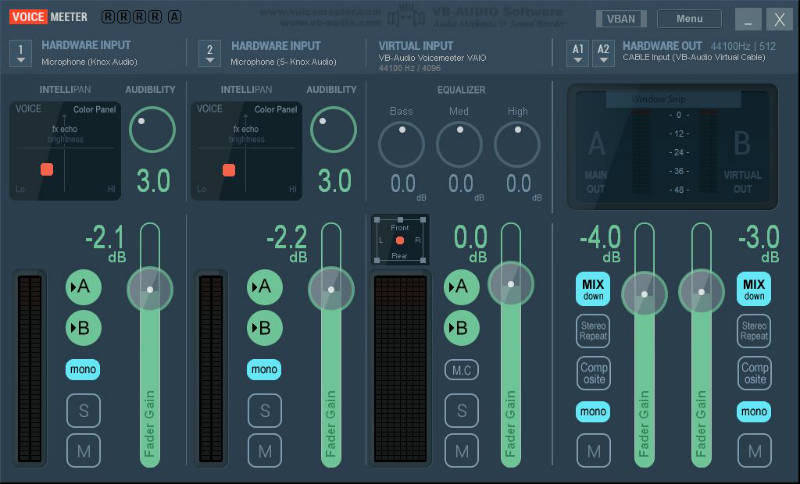Mute the bus B master output

point(754,451)
